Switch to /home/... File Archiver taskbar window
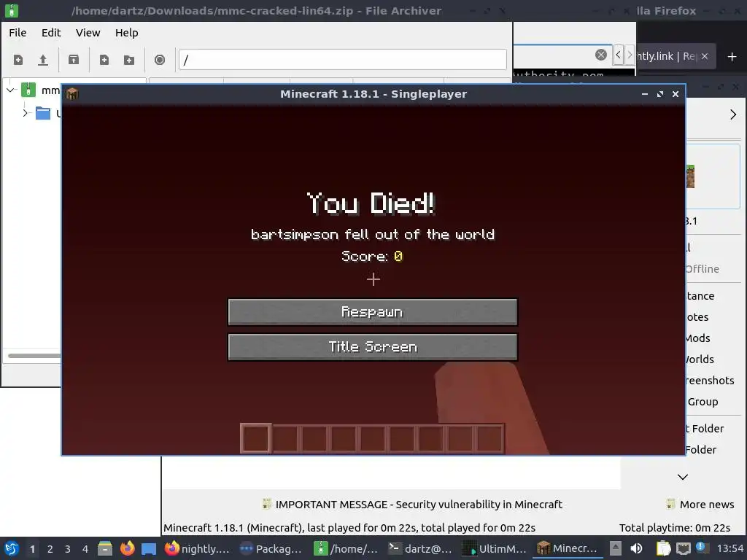Viewport: 747px width, 560px height. pyautogui.click(x=347, y=548)
